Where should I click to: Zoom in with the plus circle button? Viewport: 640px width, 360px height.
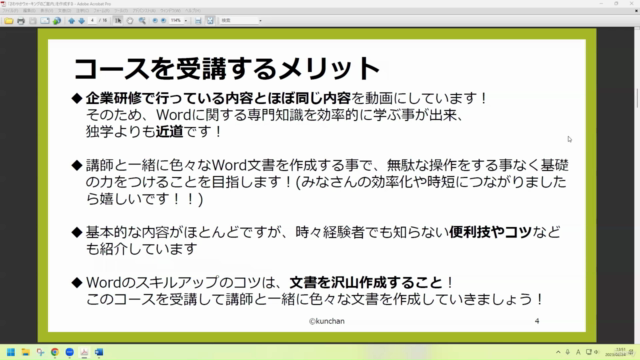[x=163, y=20]
